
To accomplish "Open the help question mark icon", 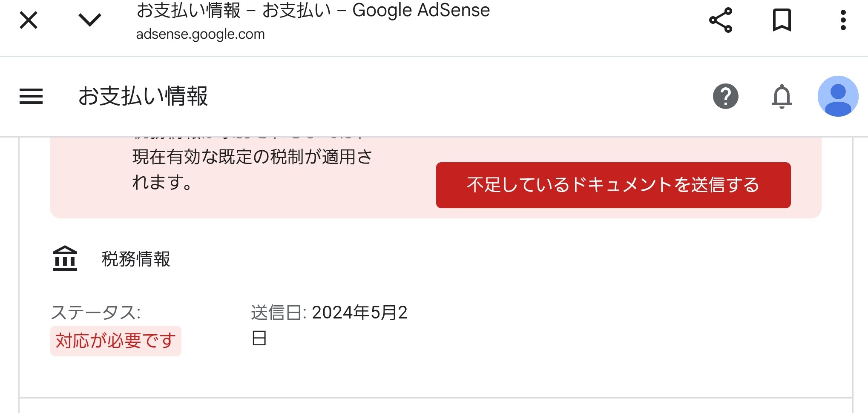I will [x=725, y=96].
